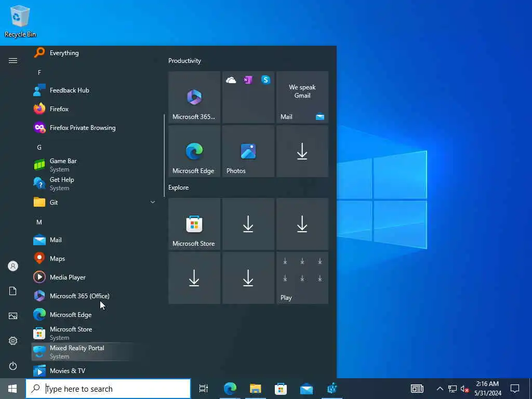Open Settings from the Start sidebar
Screen dimensions: 532x399
[13, 341]
